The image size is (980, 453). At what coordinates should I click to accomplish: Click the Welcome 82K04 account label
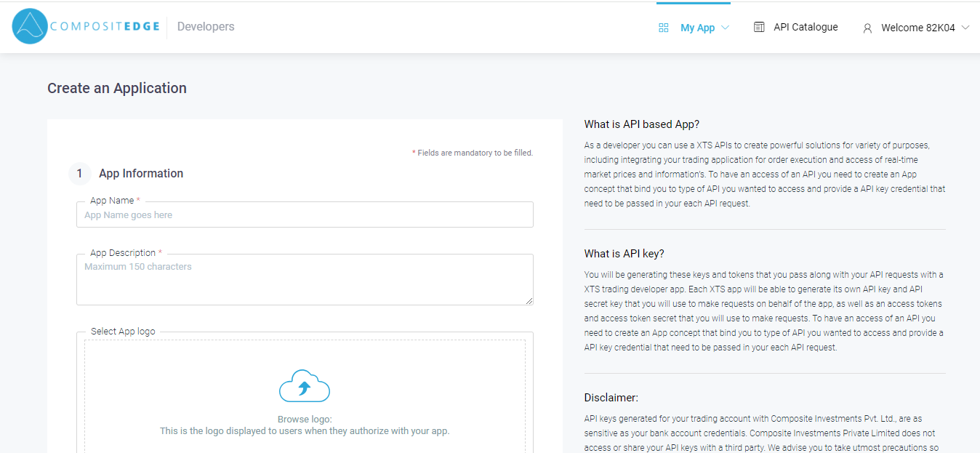(x=917, y=28)
